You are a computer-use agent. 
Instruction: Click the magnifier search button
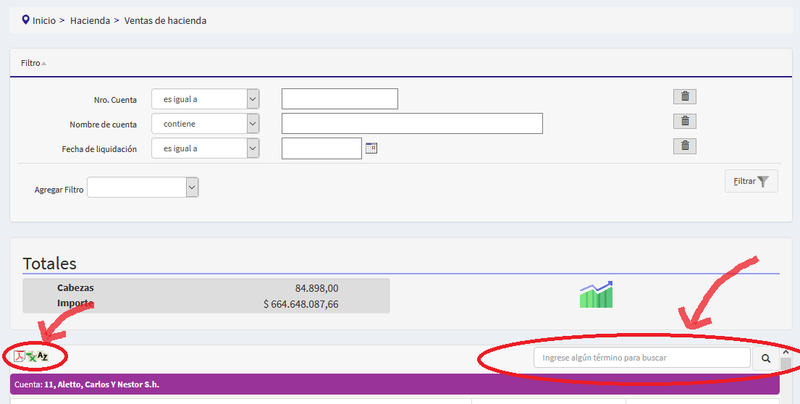coord(766,357)
